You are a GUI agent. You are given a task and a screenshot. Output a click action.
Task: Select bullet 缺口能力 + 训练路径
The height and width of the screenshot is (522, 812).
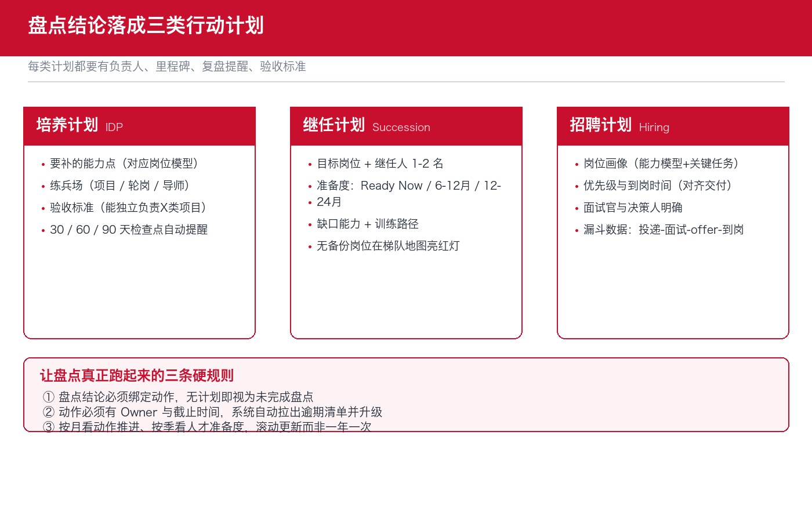pyautogui.click(x=368, y=224)
